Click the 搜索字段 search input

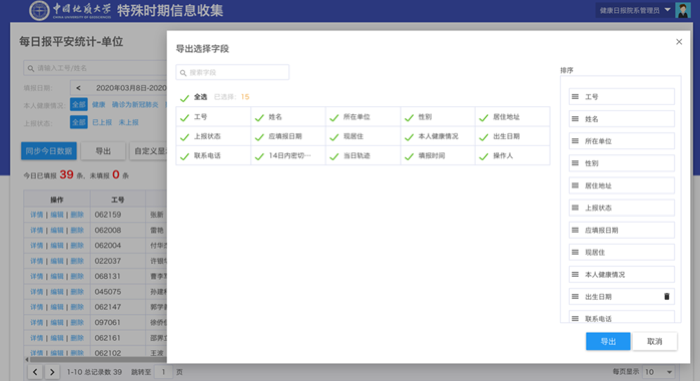[233, 72]
